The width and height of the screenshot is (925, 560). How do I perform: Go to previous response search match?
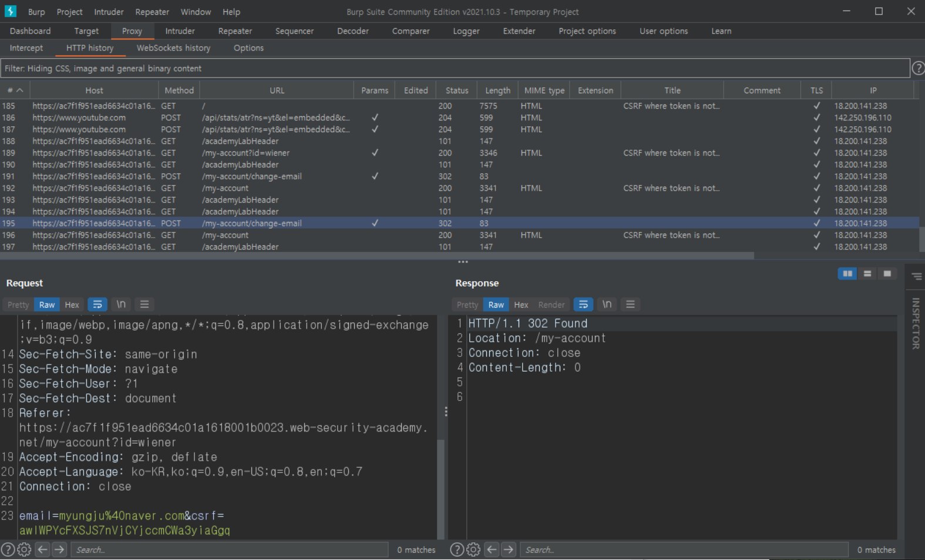pos(492,550)
